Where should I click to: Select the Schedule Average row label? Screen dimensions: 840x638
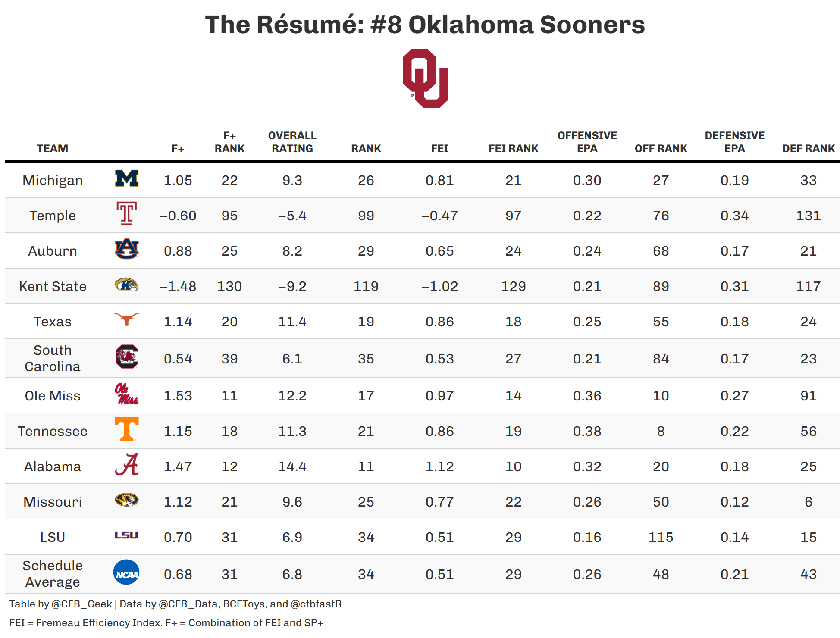coord(53,574)
